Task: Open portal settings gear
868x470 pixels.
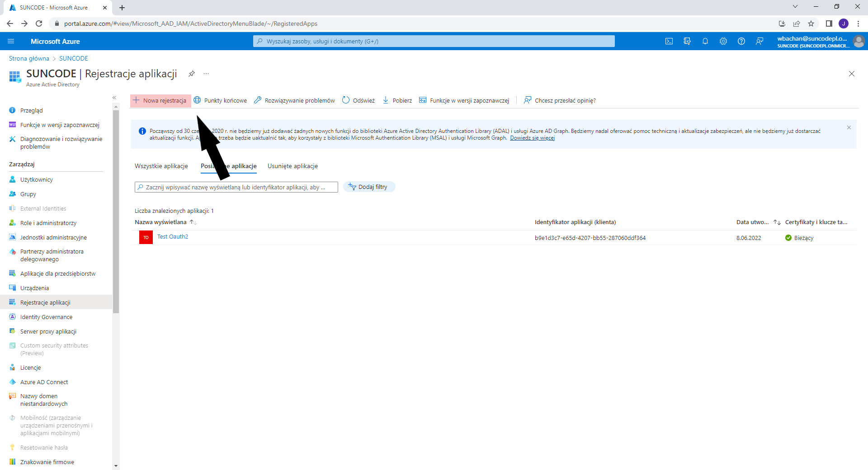Action: 723,41
